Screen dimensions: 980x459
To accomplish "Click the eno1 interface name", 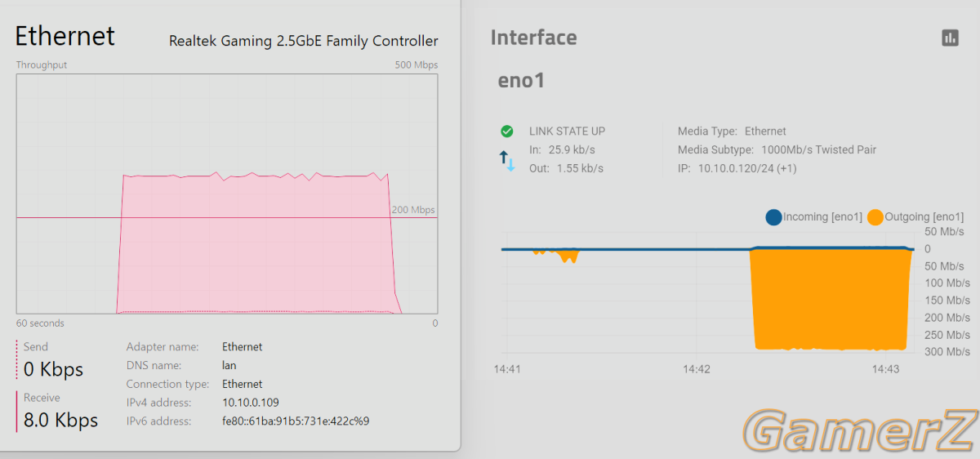I will coord(521,81).
